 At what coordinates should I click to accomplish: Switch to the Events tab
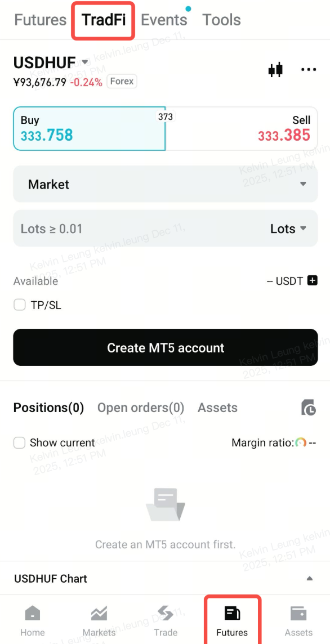pyautogui.click(x=164, y=19)
